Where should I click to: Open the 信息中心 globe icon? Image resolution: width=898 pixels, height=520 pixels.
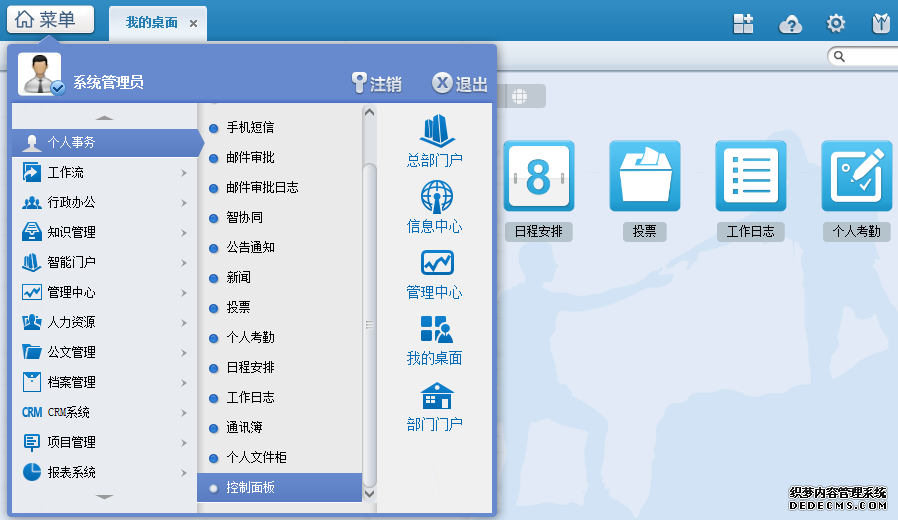[437, 197]
